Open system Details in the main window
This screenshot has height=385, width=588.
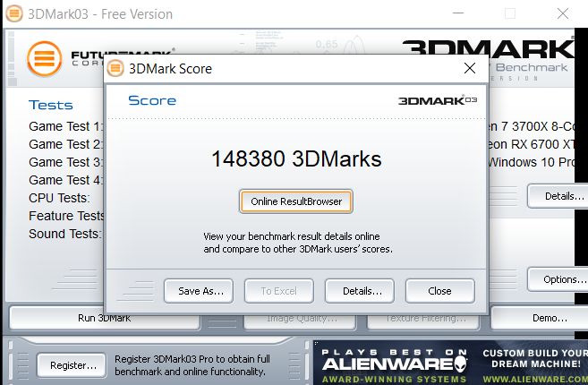(558, 196)
